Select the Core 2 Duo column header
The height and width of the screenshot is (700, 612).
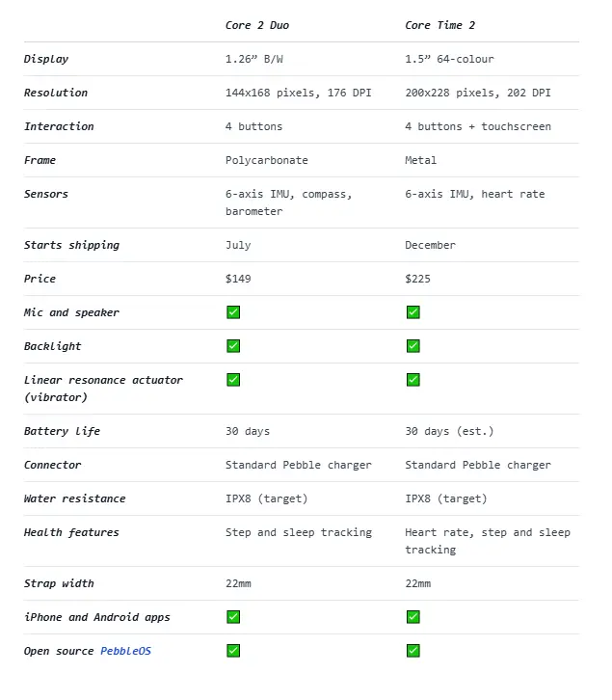(257, 25)
